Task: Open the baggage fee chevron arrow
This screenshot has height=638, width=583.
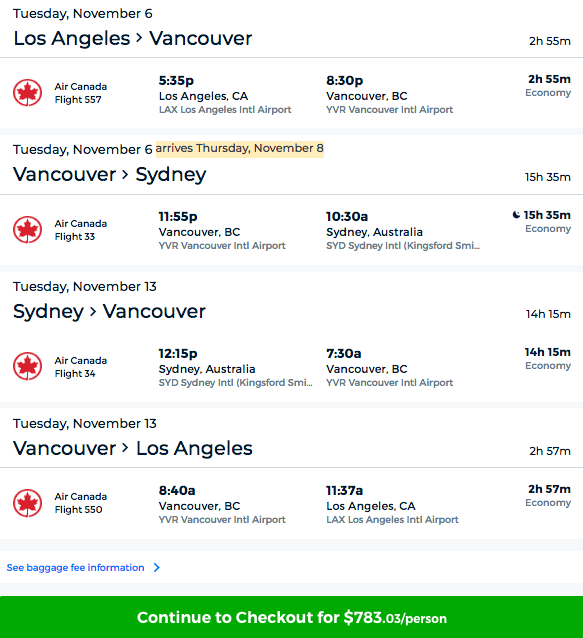Action: click(x=157, y=568)
